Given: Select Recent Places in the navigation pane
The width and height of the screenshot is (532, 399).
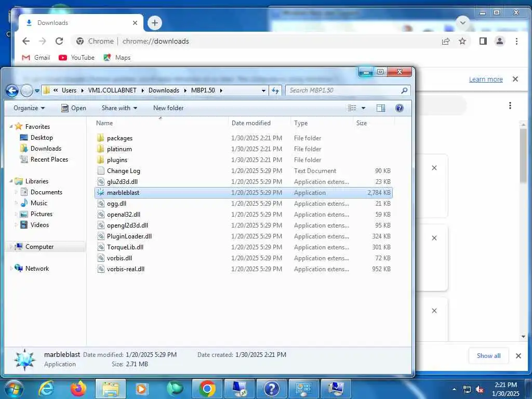Looking at the screenshot, I should [x=44, y=159].
